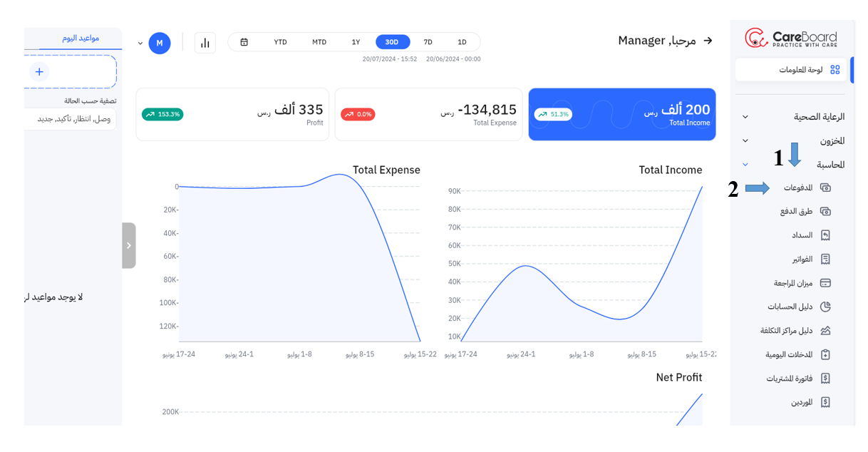868x452 pixels.
Task: Click the plus add appointment button
Action: pos(39,71)
